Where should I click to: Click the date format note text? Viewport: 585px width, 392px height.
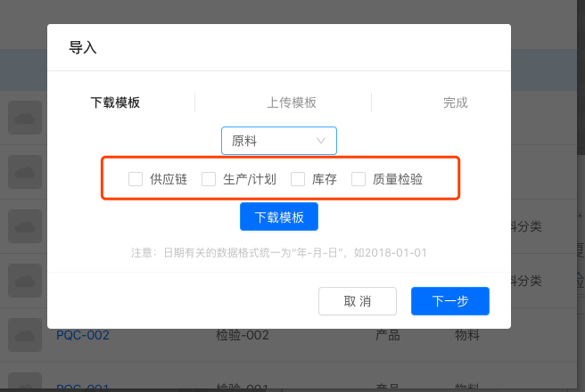(x=279, y=253)
